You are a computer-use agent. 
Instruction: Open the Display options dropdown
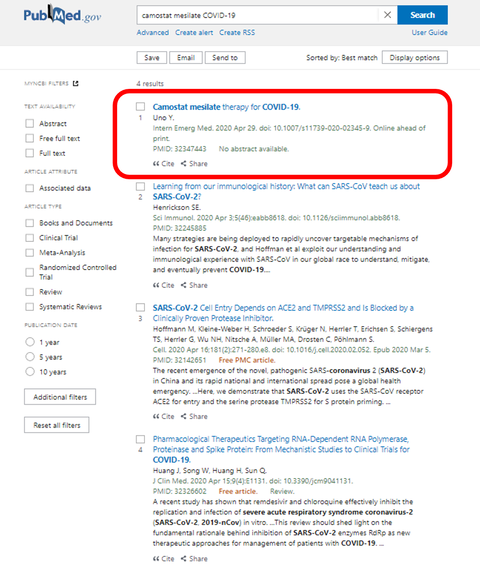(415, 58)
